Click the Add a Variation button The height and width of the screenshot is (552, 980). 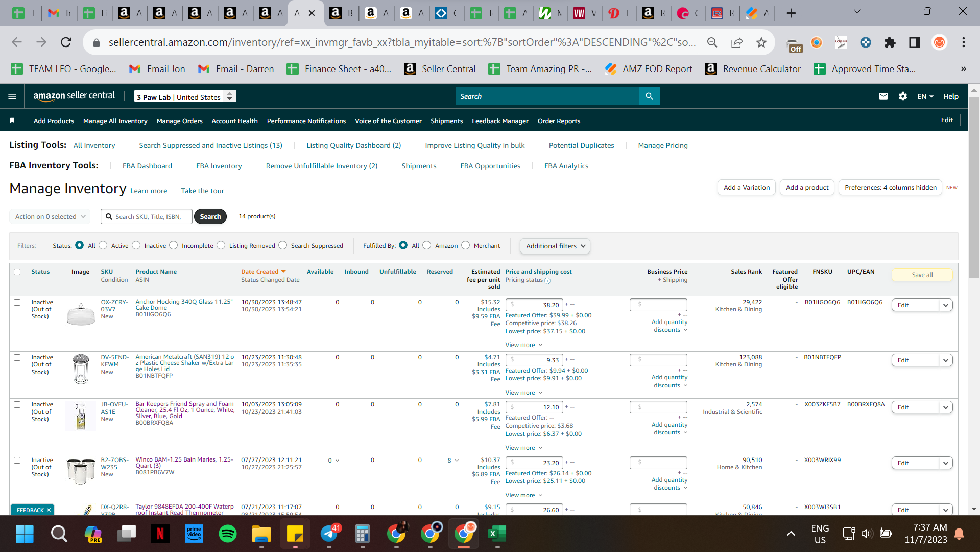click(747, 188)
